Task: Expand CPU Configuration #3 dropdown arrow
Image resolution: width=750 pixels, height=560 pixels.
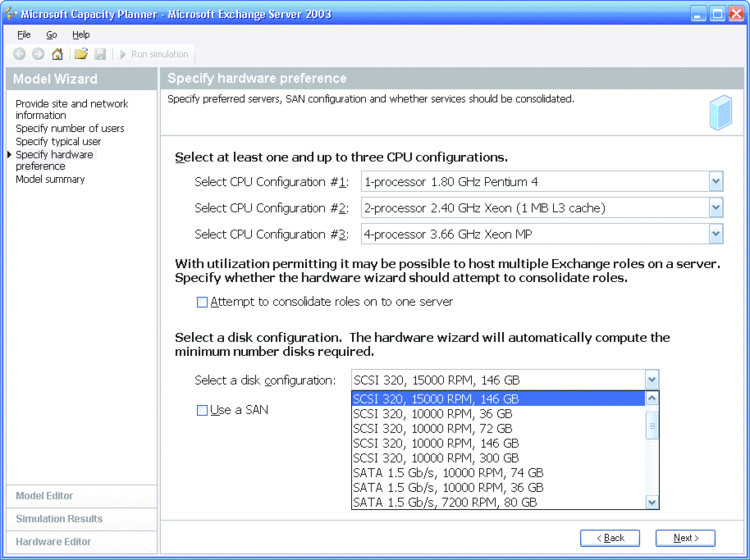Action: pos(716,234)
